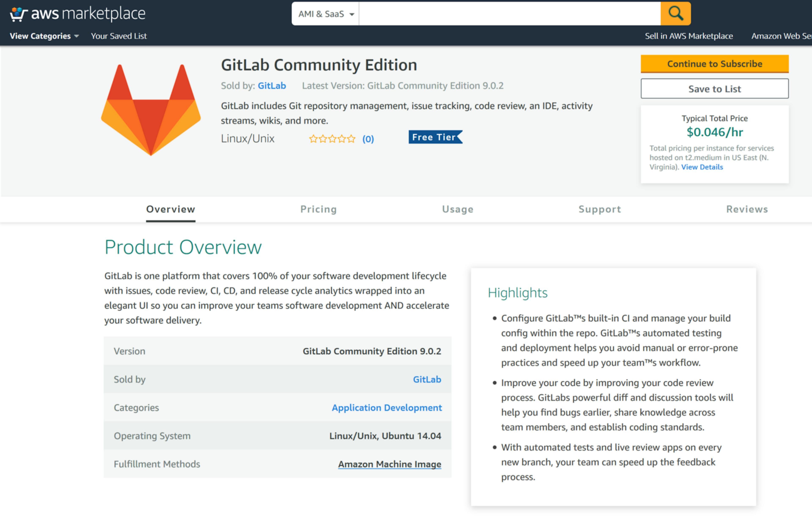
Task: Click the orange search magnifier button
Action: (675, 14)
